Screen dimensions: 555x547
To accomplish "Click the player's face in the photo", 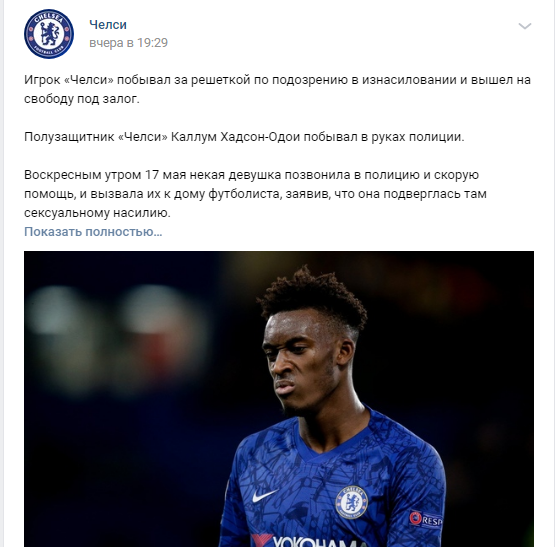I will tap(302, 363).
